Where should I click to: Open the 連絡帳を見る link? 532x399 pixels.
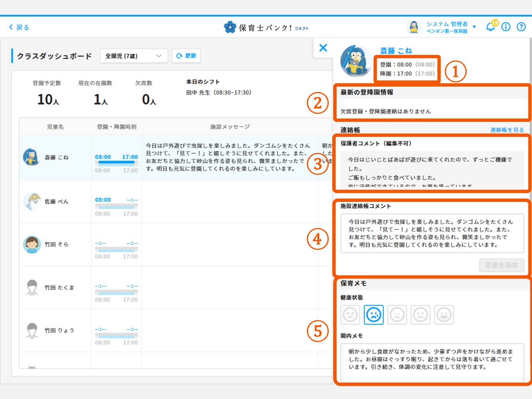[x=507, y=130]
